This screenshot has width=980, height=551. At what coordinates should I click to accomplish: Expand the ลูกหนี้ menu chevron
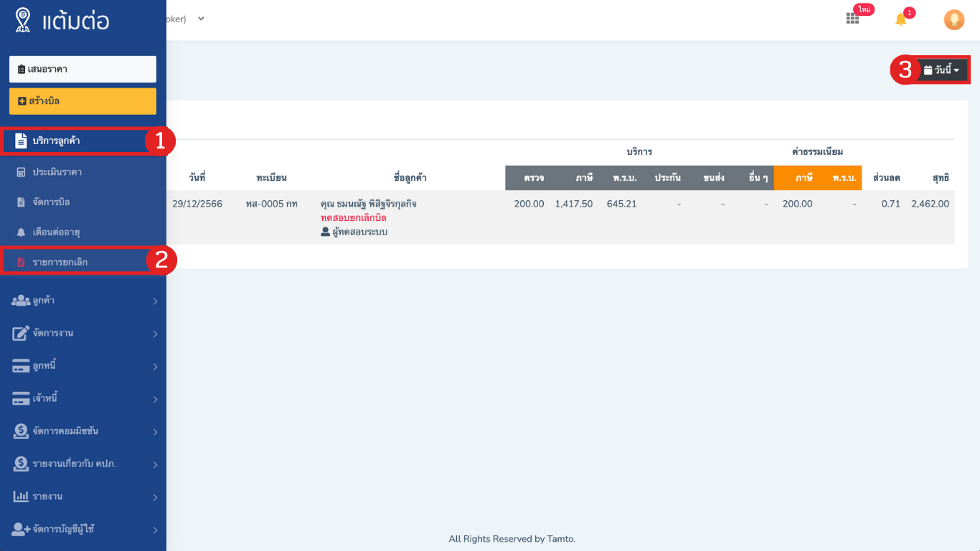(x=155, y=367)
